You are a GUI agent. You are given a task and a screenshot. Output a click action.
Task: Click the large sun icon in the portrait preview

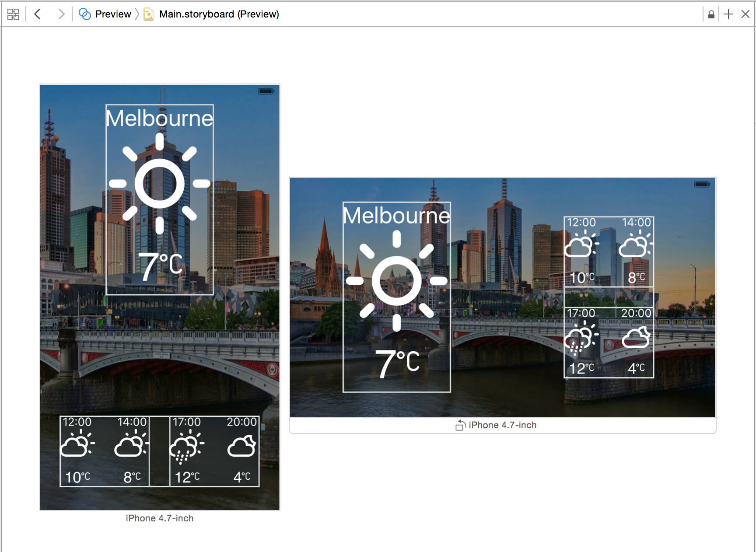coord(160,184)
